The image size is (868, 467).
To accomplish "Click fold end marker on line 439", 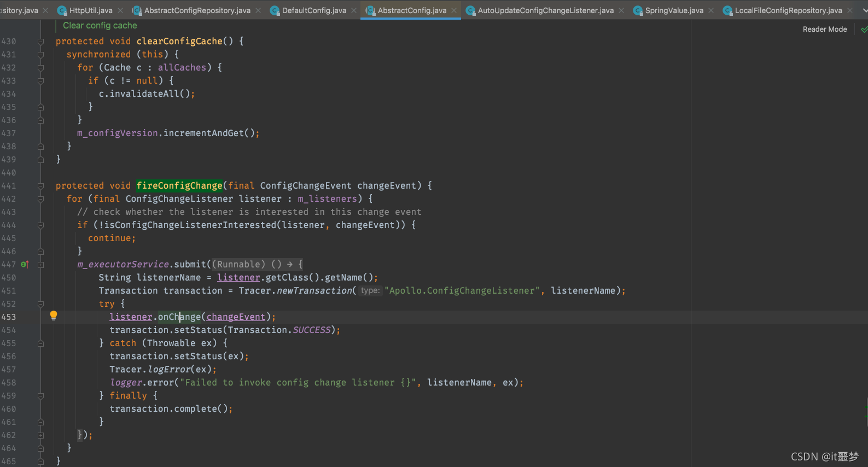I will click(40, 160).
